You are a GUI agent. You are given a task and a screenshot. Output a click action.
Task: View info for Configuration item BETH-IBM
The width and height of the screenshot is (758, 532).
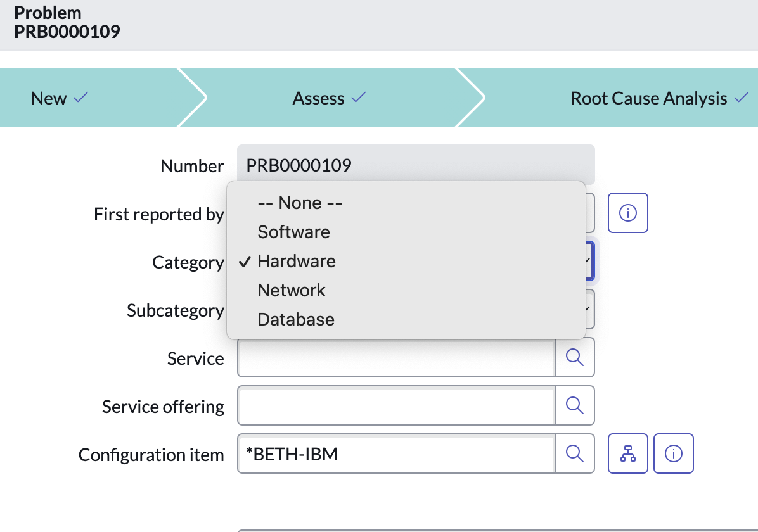coord(673,453)
